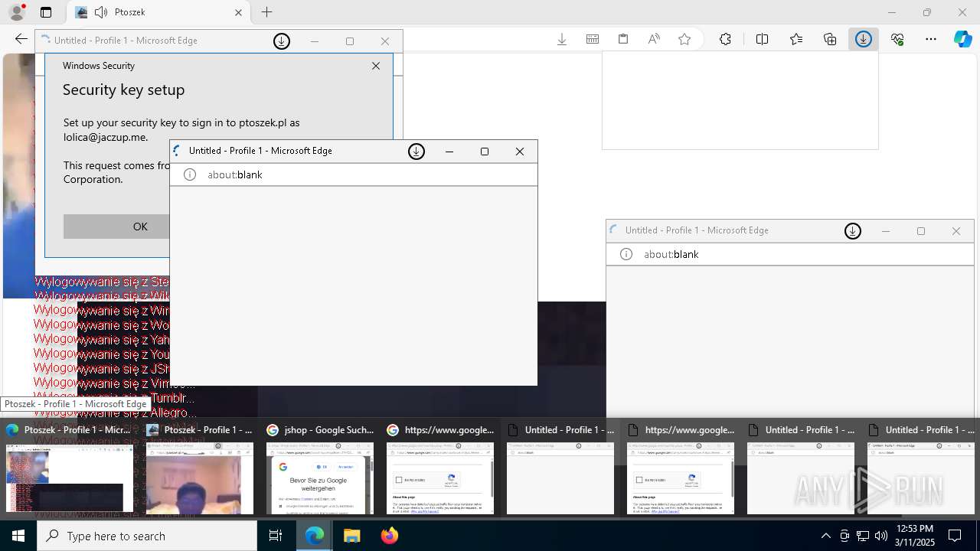Add this page to favorites star
This screenshot has width=980, height=551.
coord(684,39)
